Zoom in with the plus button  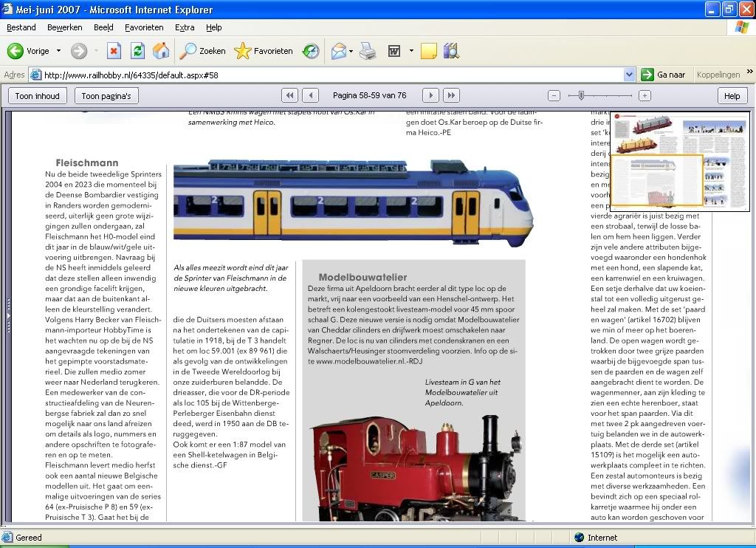click(645, 95)
